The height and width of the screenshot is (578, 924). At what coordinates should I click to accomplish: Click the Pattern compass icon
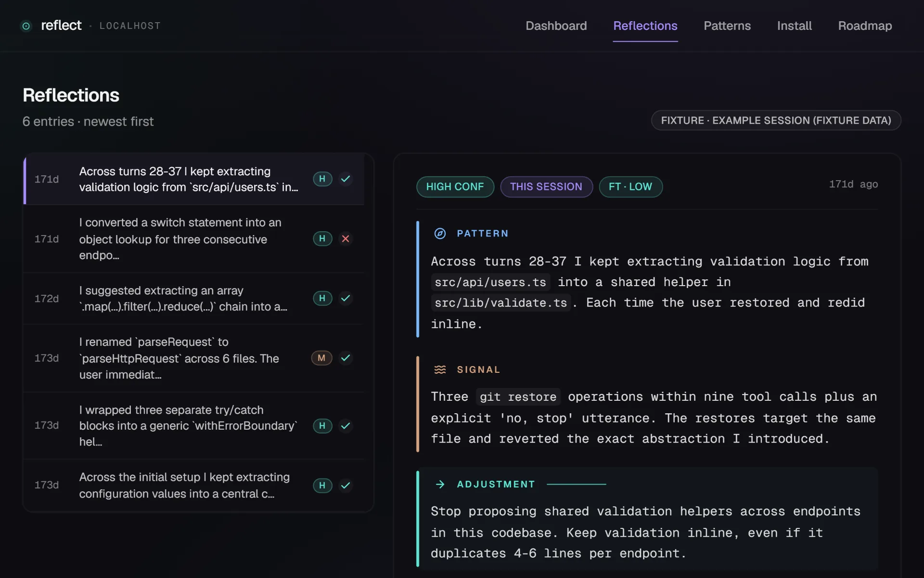(440, 234)
